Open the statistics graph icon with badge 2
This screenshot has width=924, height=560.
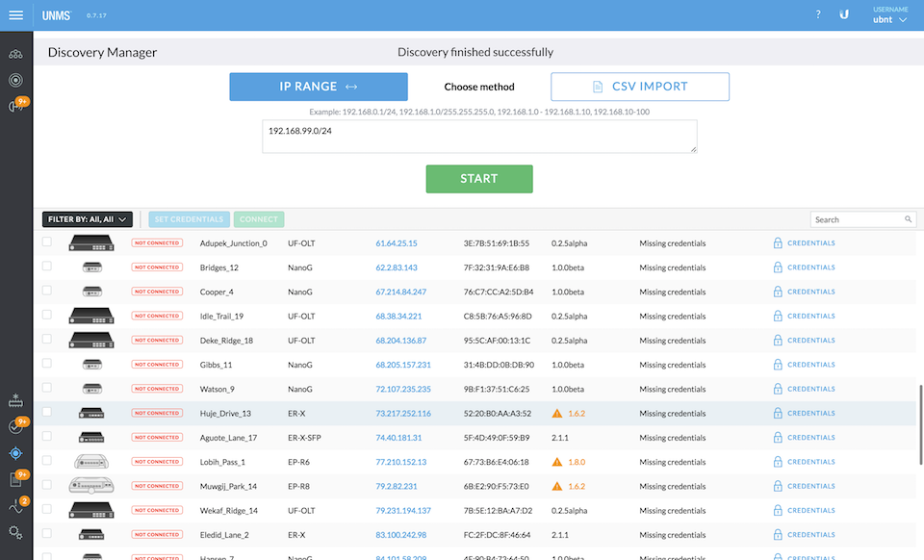(x=17, y=505)
